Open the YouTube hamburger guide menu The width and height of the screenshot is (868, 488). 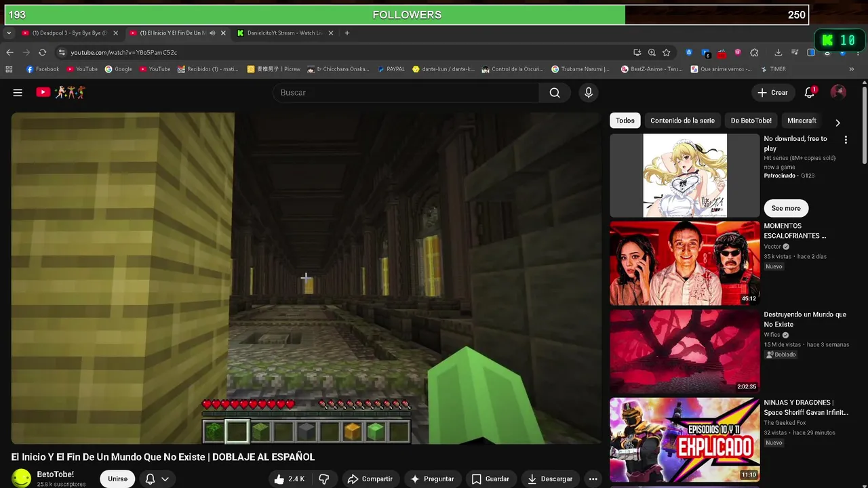coord(18,93)
